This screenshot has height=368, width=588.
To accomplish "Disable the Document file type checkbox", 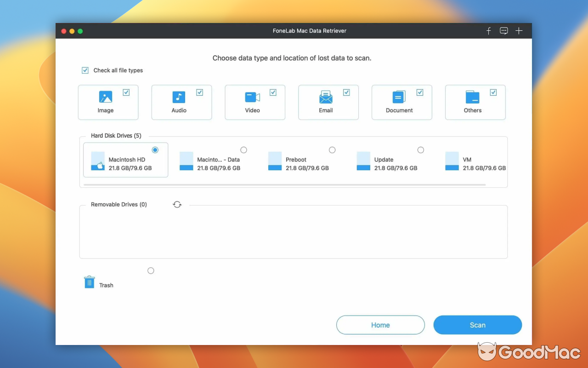I will point(420,92).
